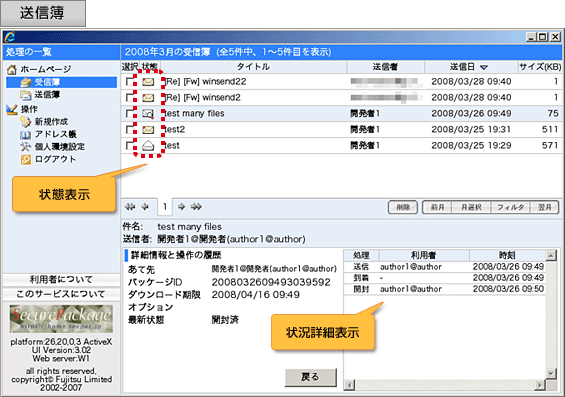Click the 削除 delete button
This screenshot has width=565, height=397.
pos(403,208)
